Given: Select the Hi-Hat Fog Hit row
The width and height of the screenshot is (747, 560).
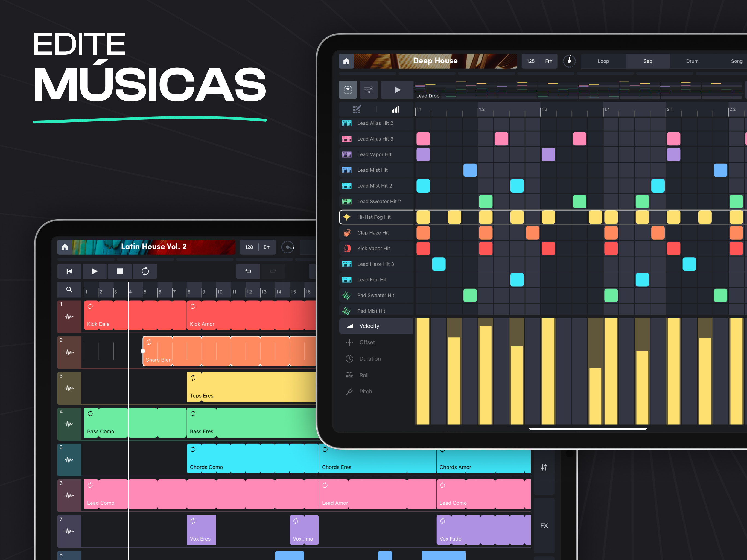Looking at the screenshot, I should (377, 217).
